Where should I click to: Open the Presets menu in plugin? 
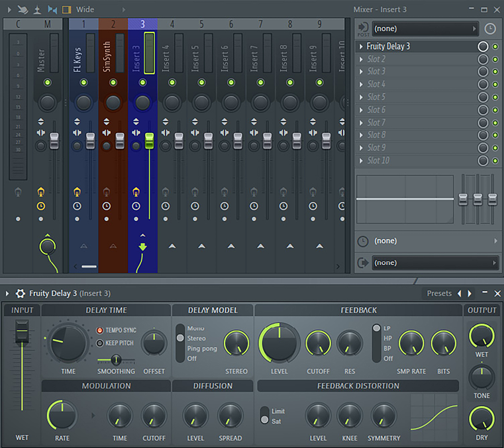pos(439,294)
